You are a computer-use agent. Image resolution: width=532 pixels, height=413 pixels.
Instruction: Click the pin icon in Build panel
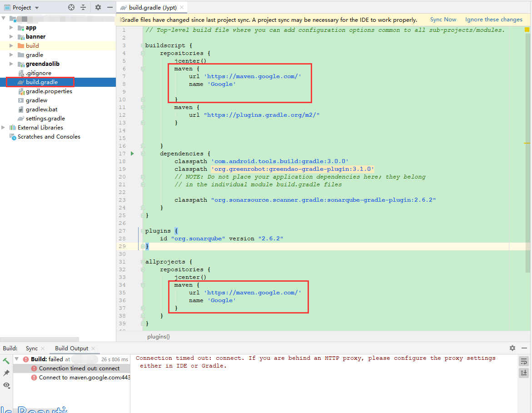(x=6, y=373)
